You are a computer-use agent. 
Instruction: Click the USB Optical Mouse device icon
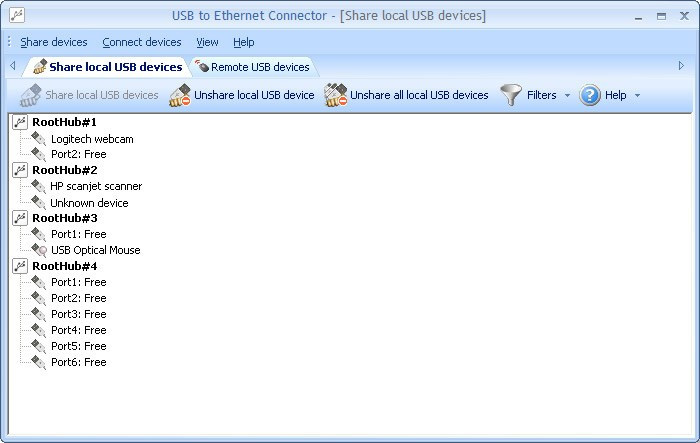[39, 250]
